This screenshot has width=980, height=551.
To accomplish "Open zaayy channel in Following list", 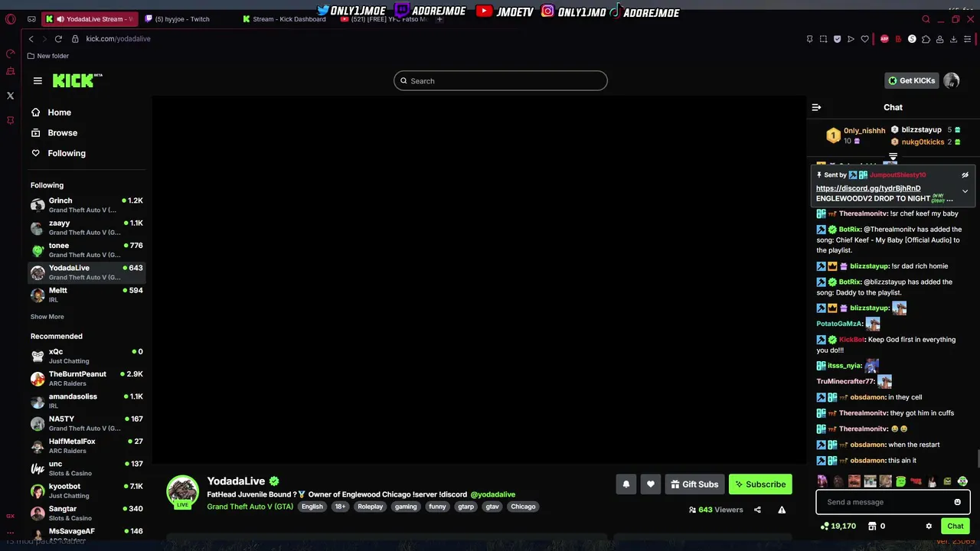I will (87, 227).
